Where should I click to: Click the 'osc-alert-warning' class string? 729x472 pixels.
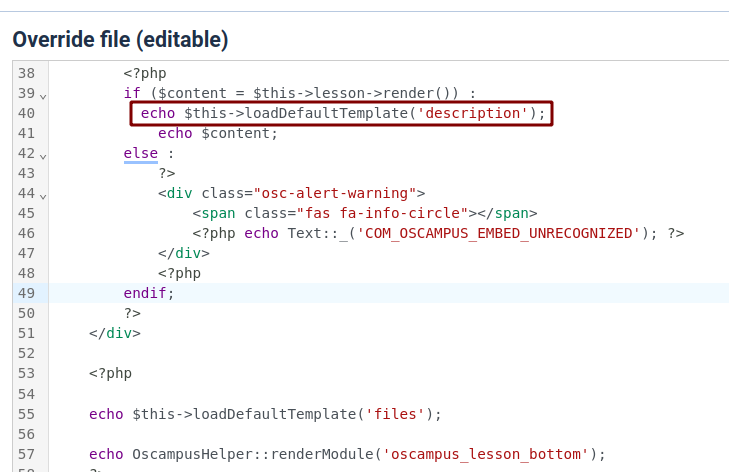click(335, 193)
